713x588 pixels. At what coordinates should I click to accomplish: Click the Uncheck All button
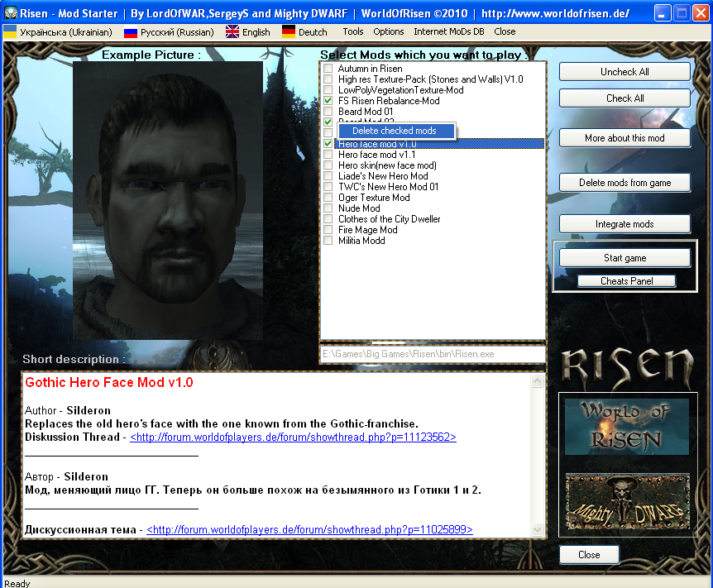pyautogui.click(x=624, y=72)
